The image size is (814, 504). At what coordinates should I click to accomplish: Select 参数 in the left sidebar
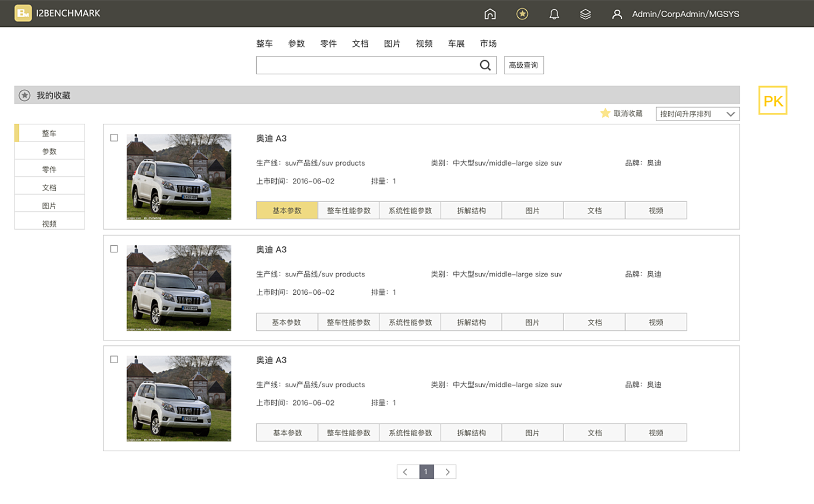pos(50,151)
